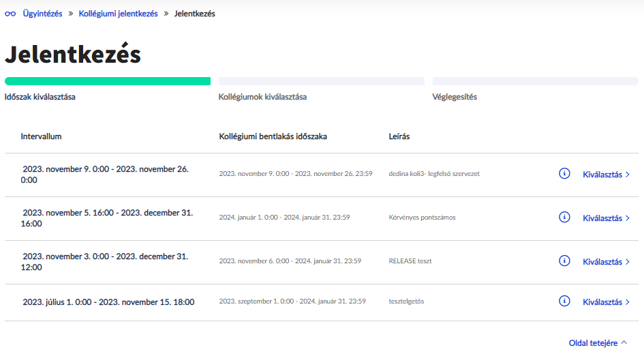Pick Kiválasztás for tesztelgetős period

tap(606, 302)
